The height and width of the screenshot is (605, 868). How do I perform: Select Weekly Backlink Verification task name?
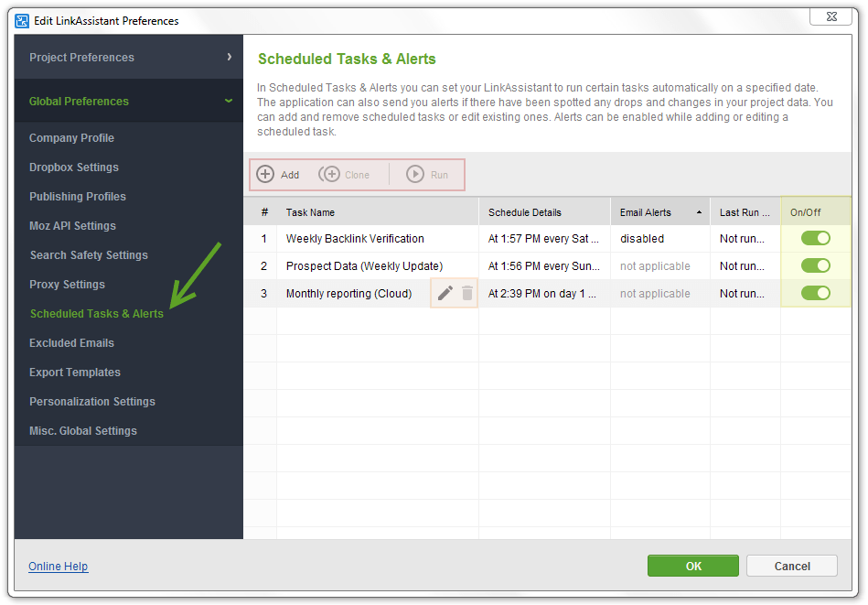point(355,239)
